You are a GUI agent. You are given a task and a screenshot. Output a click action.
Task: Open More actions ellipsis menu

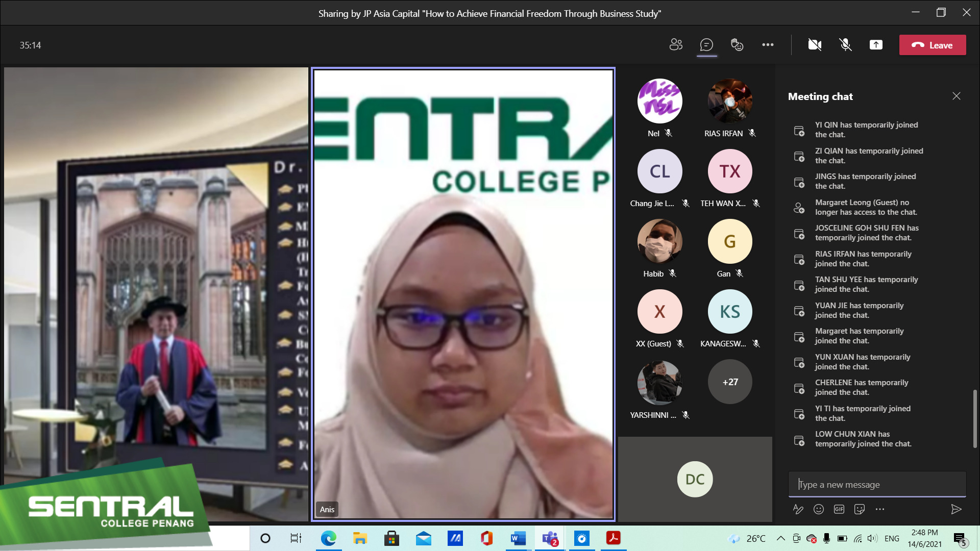[x=768, y=45]
